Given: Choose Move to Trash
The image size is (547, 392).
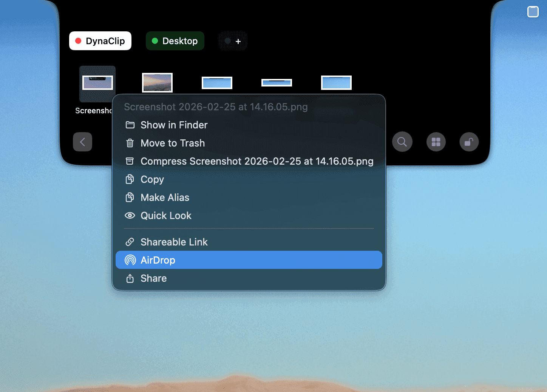Looking at the screenshot, I should point(249,143).
